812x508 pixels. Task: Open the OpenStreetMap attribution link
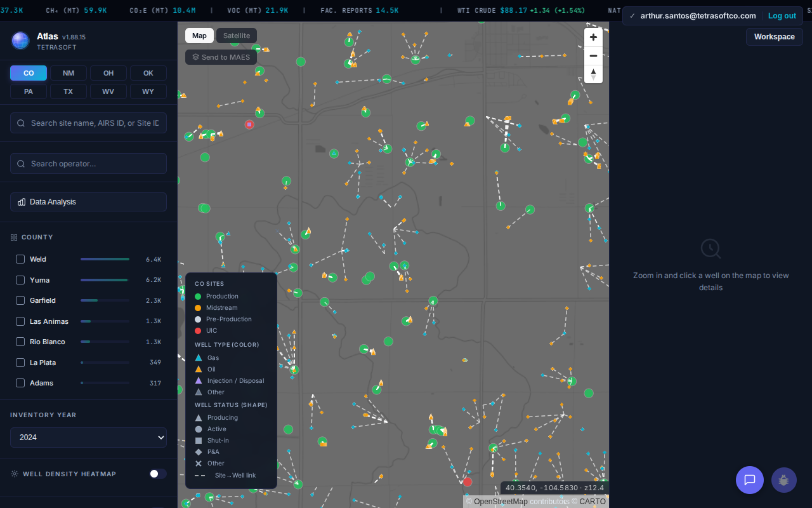501,502
